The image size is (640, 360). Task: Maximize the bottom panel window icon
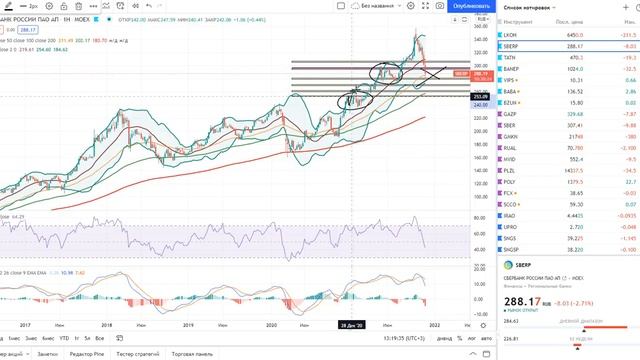(487, 354)
